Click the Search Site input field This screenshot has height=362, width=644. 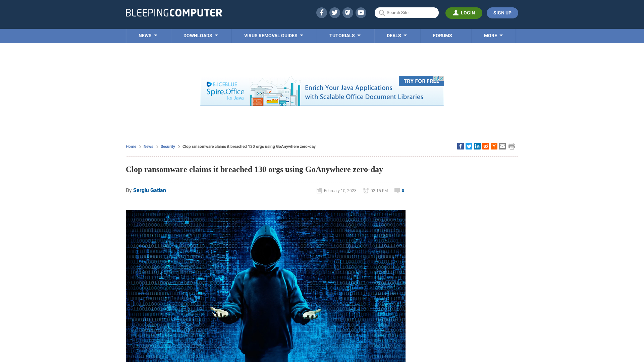[x=407, y=12]
